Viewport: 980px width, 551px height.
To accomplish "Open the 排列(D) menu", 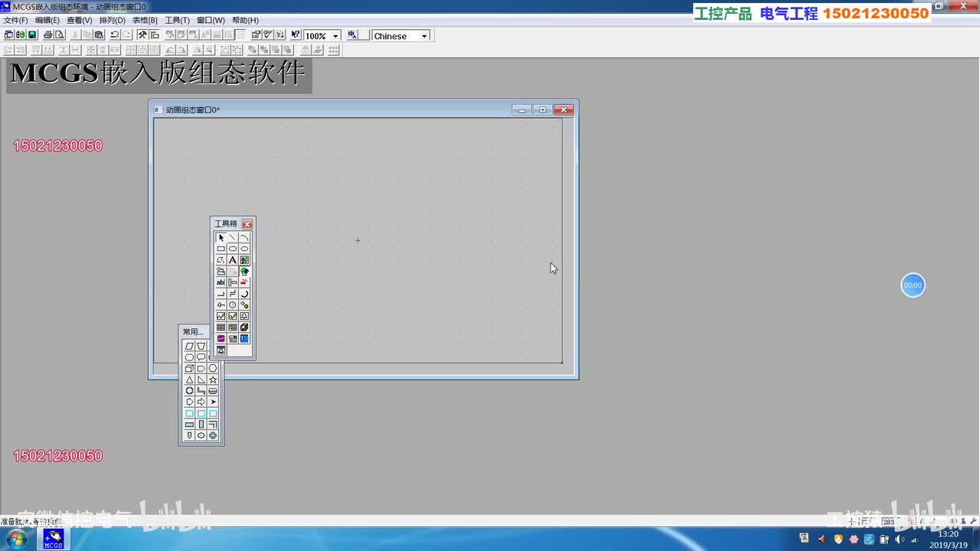I will 113,20.
